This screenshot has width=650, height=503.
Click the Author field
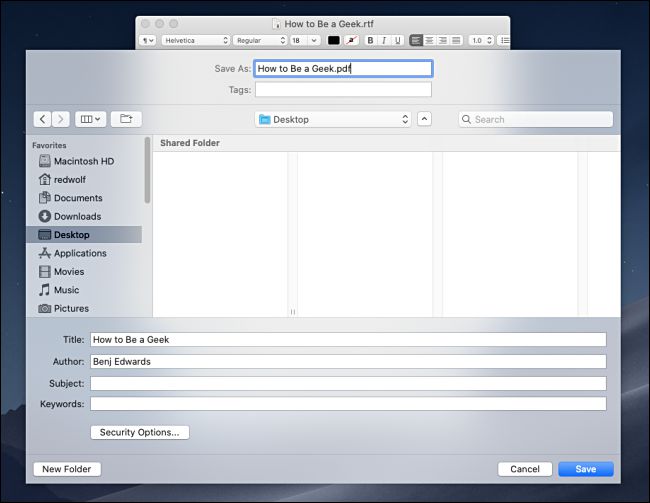[348, 362]
